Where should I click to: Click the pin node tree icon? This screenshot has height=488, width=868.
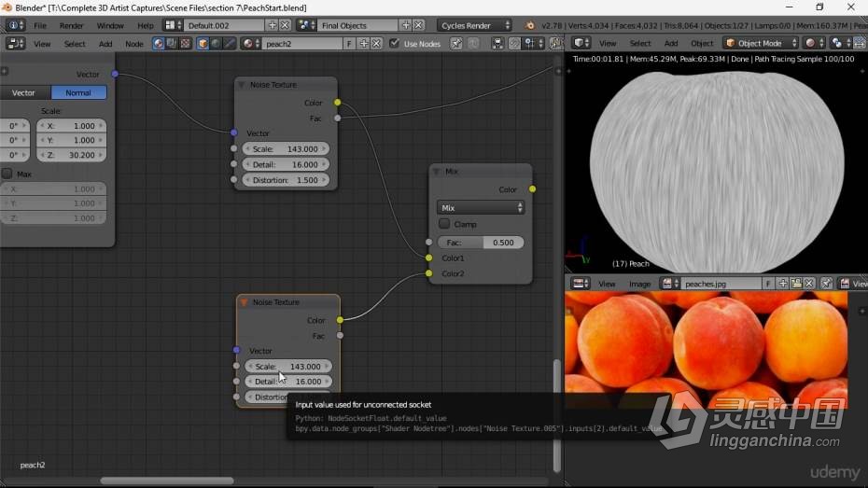tap(456, 44)
